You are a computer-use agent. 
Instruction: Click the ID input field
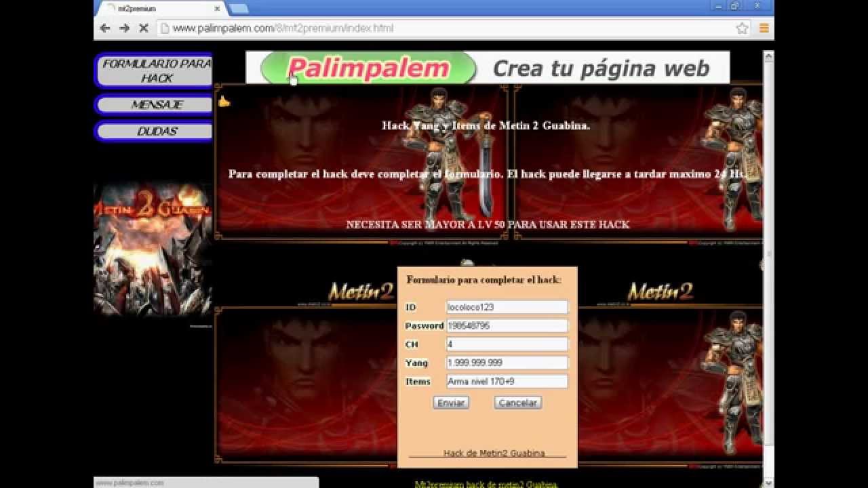[507, 307]
